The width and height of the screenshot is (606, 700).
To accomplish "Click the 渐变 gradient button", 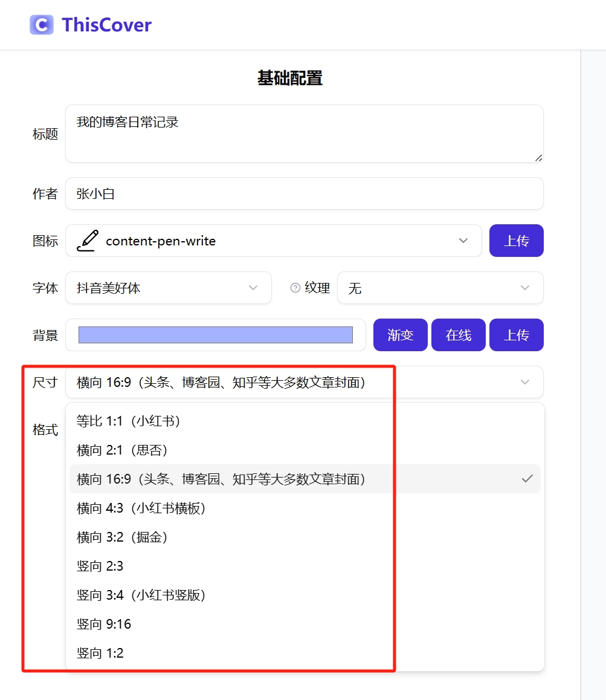I will pyautogui.click(x=400, y=335).
